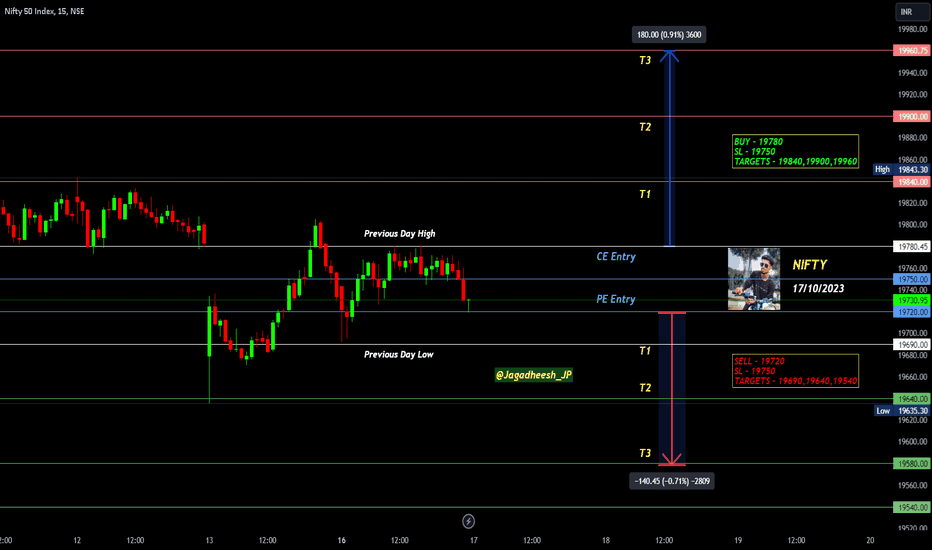This screenshot has width=932, height=550.
Task: Select the @Jagadheesh_JP text label
Action: pos(534,375)
